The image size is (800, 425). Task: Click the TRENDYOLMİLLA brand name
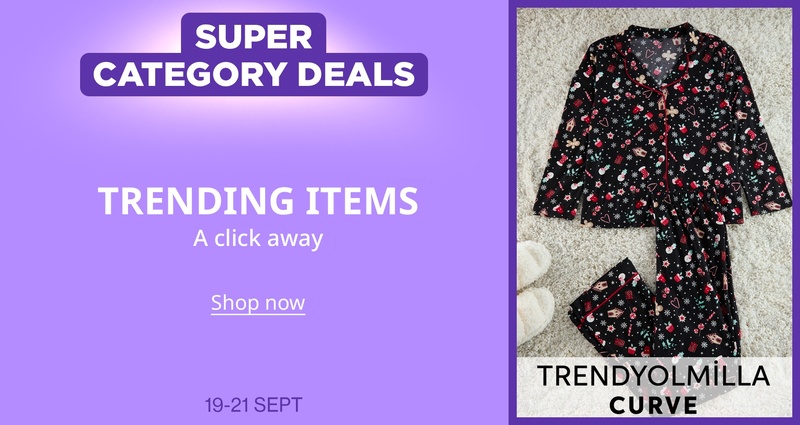coord(653,376)
